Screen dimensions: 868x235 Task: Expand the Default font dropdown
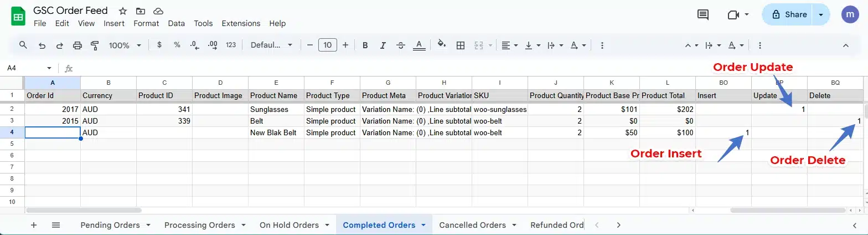tap(271, 45)
